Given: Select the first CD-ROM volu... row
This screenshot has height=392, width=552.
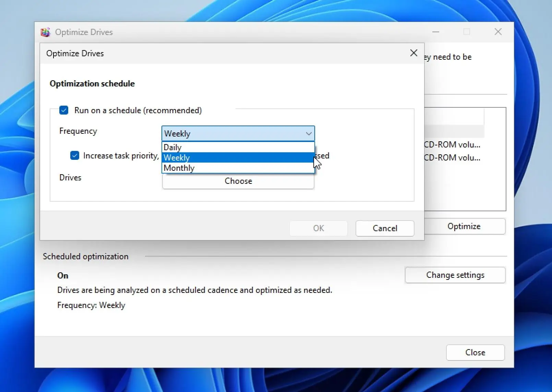Looking at the screenshot, I should (x=452, y=145).
